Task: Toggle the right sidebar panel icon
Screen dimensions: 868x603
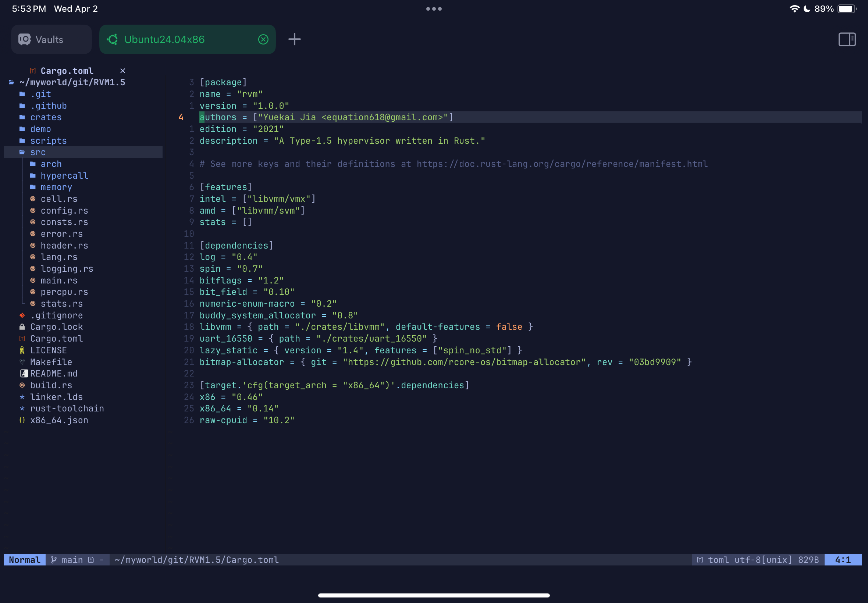Action: click(x=846, y=39)
